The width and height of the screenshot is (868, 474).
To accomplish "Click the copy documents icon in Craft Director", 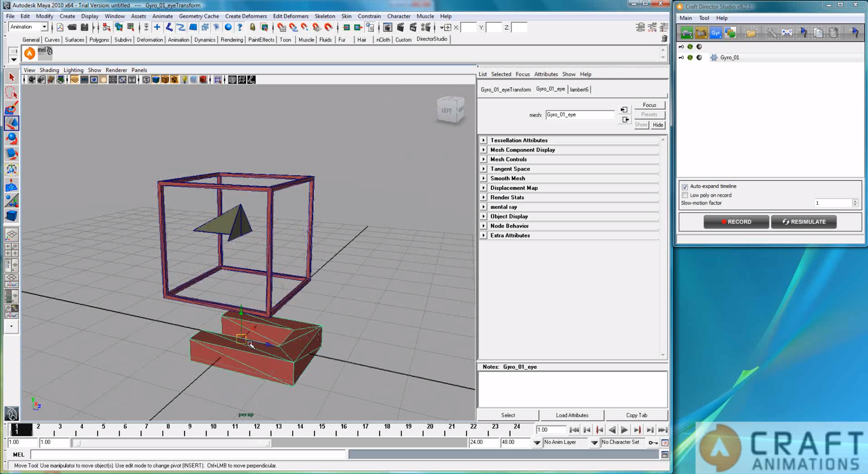I will click(818, 33).
